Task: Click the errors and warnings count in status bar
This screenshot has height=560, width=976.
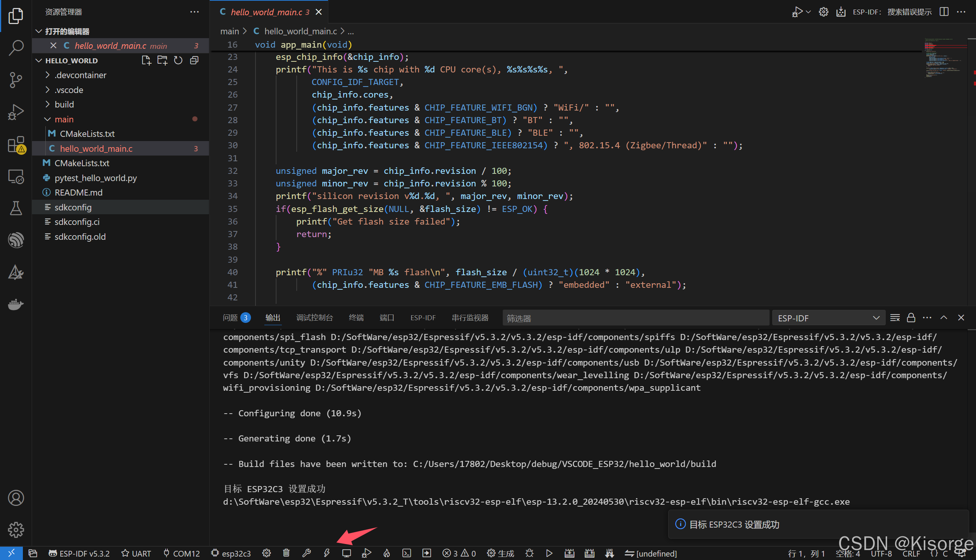Action: [459, 553]
